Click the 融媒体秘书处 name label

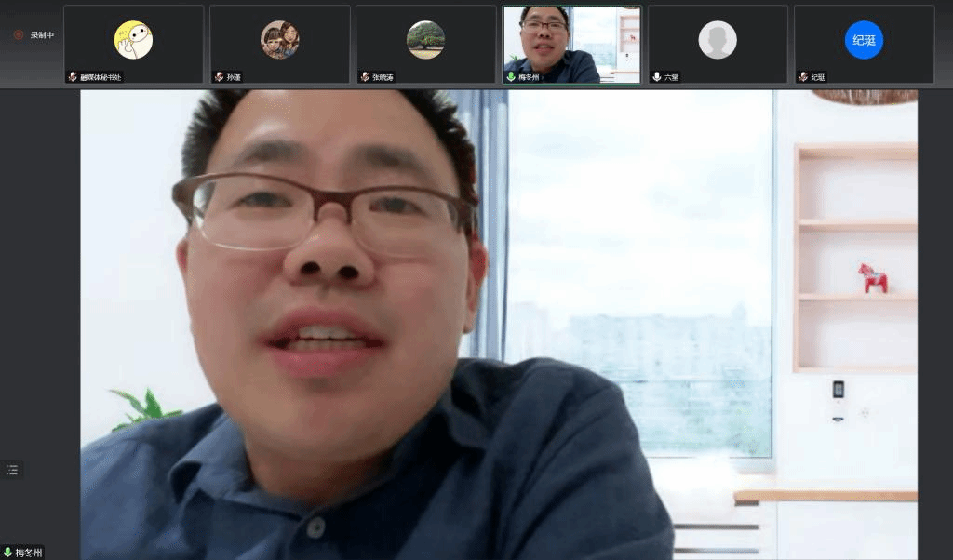click(x=101, y=77)
